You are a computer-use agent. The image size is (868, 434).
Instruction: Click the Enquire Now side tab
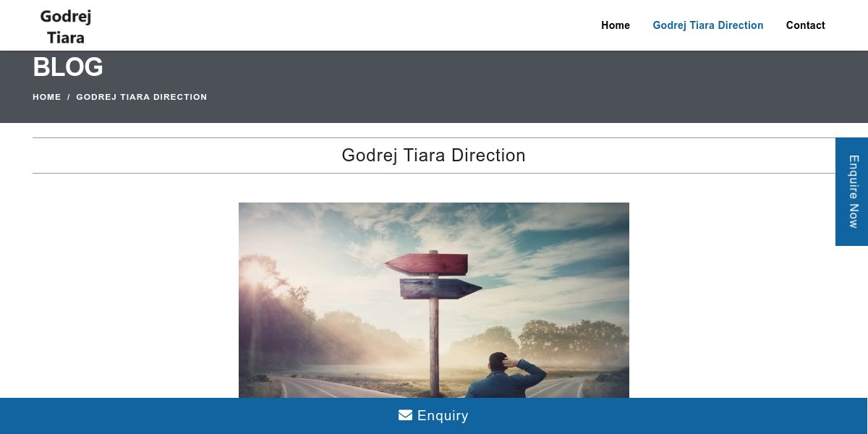(x=852, y=192)
